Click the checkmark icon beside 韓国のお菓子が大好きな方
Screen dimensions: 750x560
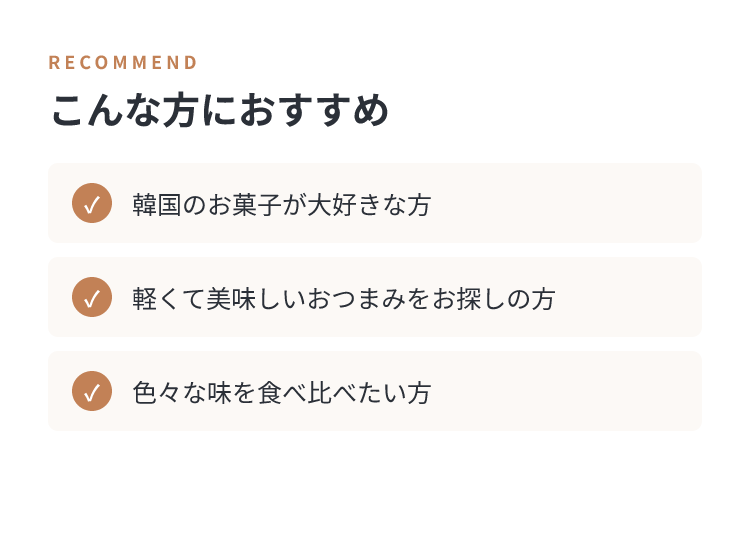(x=92, y=203)
